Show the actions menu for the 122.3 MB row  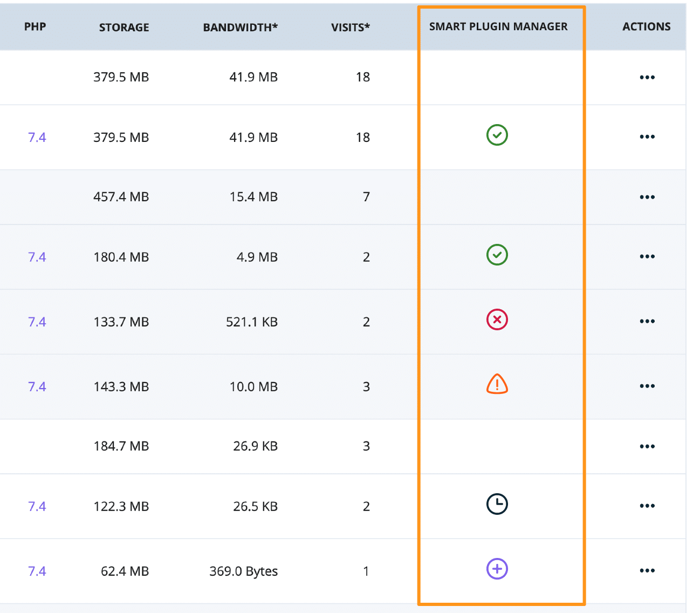pos(647,506)
